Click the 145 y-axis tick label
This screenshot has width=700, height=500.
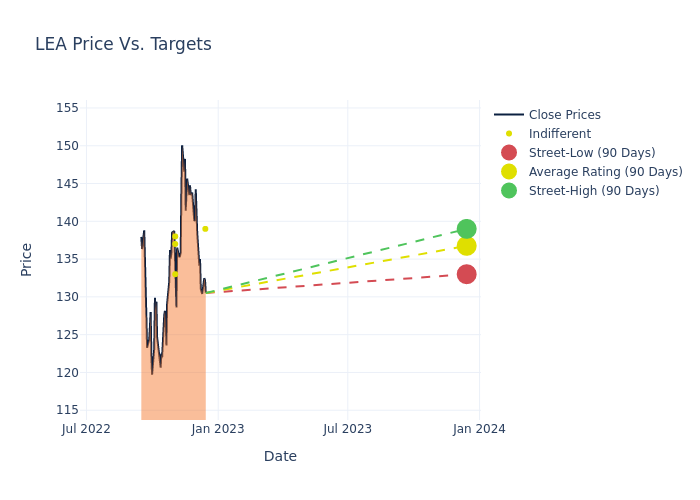pos(67,184)
